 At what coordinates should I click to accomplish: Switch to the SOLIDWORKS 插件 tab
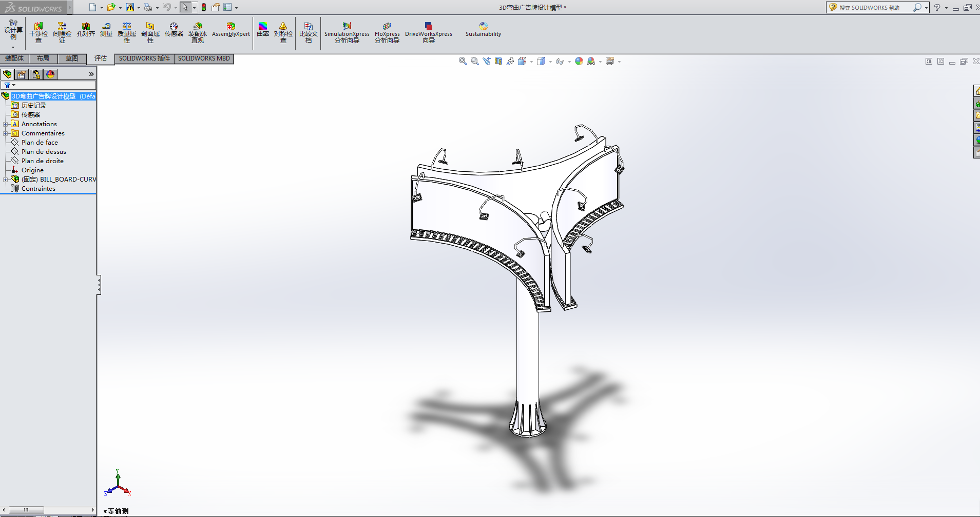[144, 58]
